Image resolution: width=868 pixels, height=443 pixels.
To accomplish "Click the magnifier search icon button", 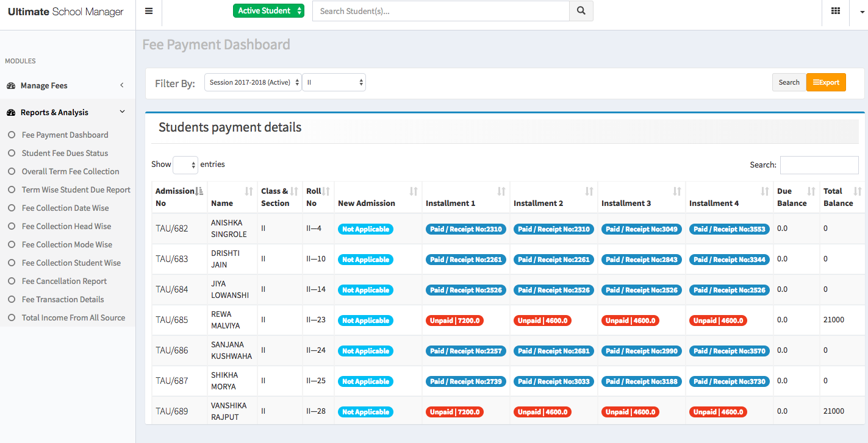I will pos(581,11).
